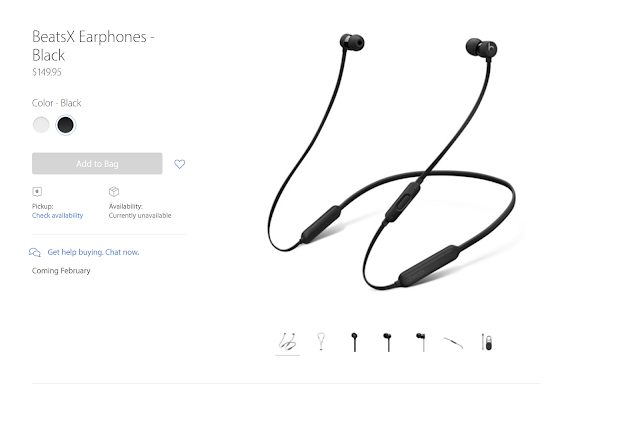Click the store pickup icon

37,191
